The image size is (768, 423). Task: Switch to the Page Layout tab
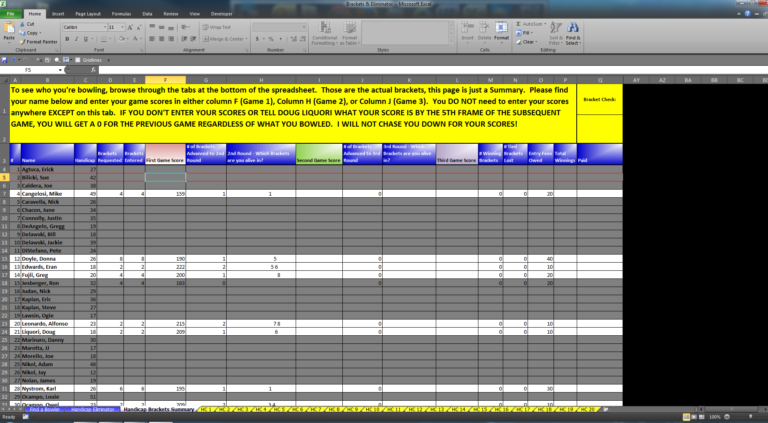coord(88,14)
